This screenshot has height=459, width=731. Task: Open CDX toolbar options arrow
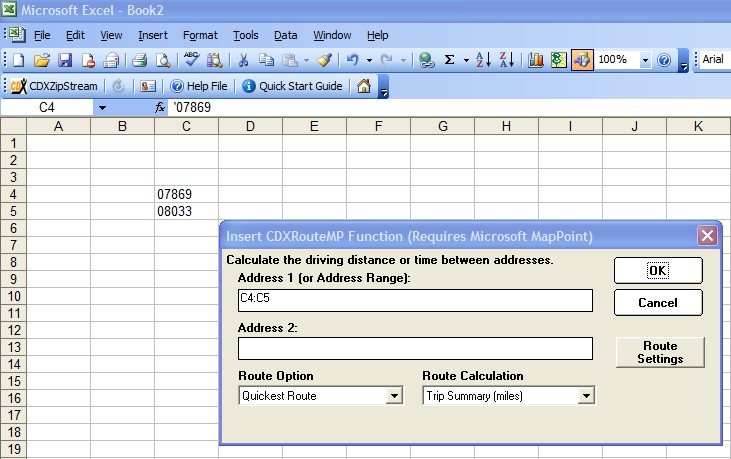coord(384,87)
